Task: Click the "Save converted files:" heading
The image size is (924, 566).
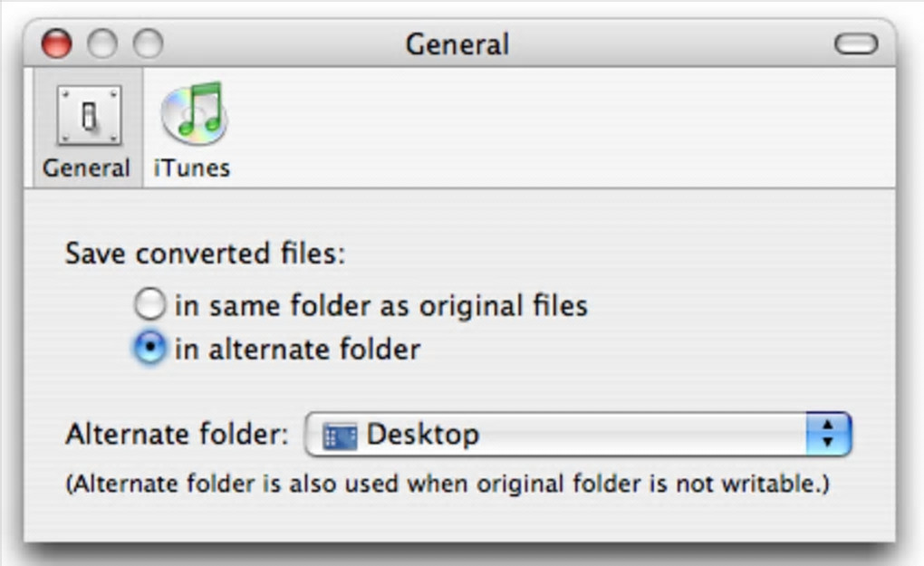Action: coord(205,254)
